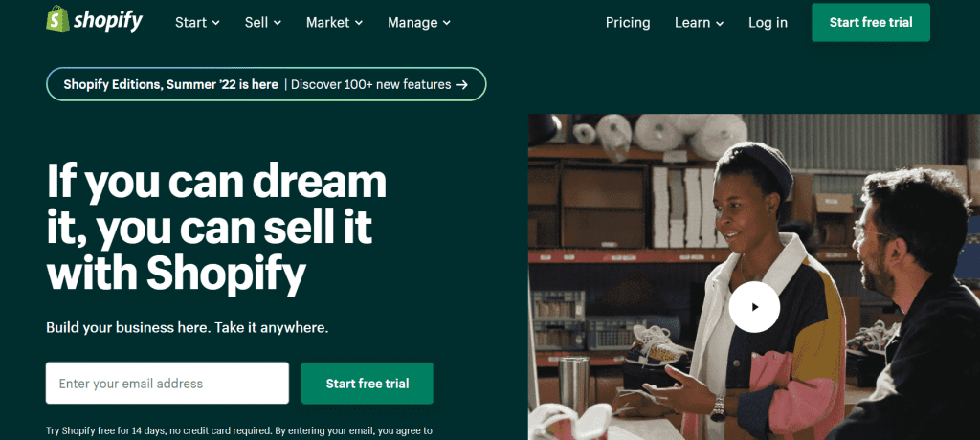Expand the Sell dropdown chevron

point(278,23)
